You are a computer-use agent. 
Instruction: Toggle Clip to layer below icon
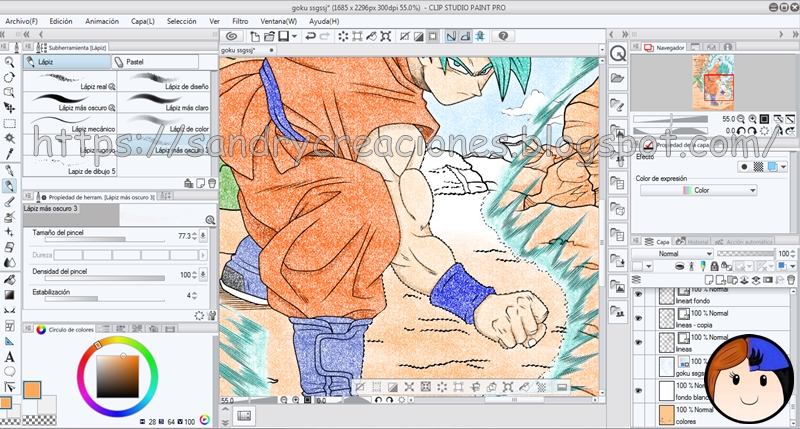[x=680, y=266]
